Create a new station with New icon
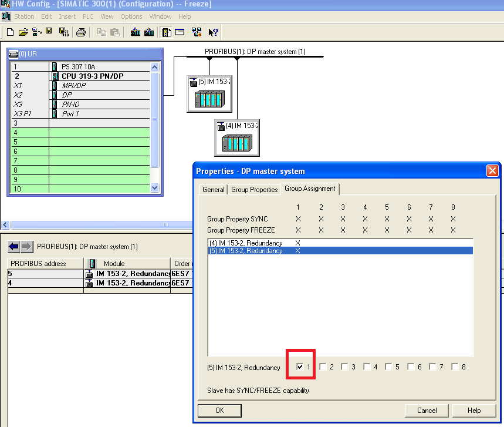This screenshot has height=427, width=504. 10,32
